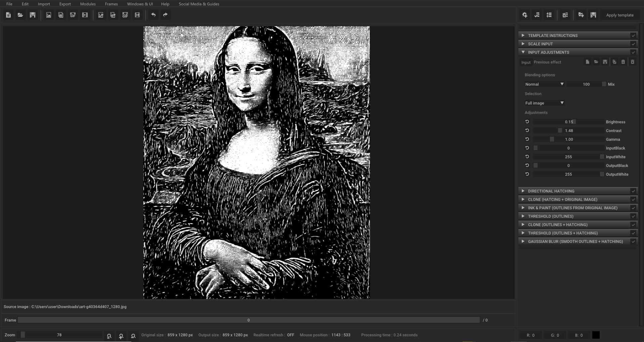
Task: Select the Export animated GIF icon
Action: [x=125, y=15]
